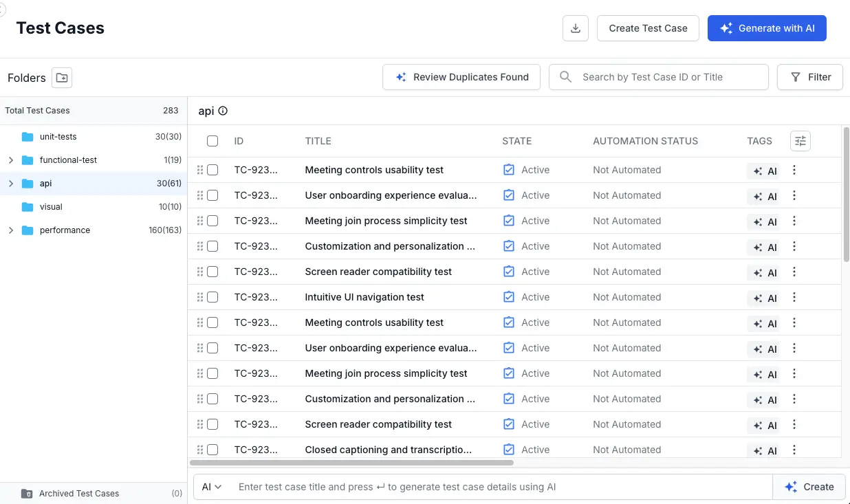
Task: Select the performance folder
Action: click(x=94, y=230)
